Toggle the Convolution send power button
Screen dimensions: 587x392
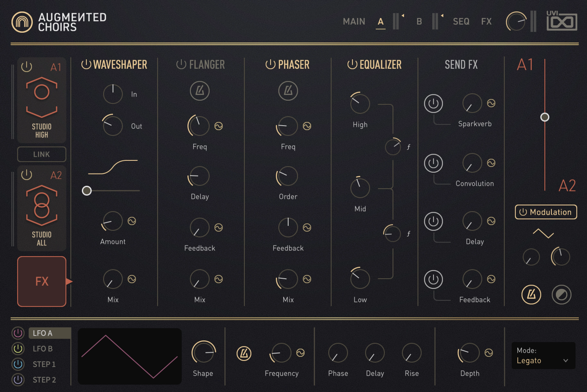(433, 163)
